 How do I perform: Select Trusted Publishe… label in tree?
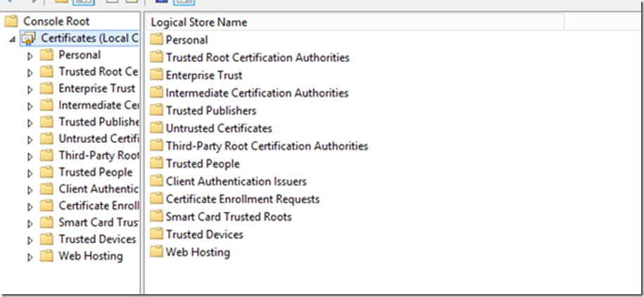pos(99,122)
